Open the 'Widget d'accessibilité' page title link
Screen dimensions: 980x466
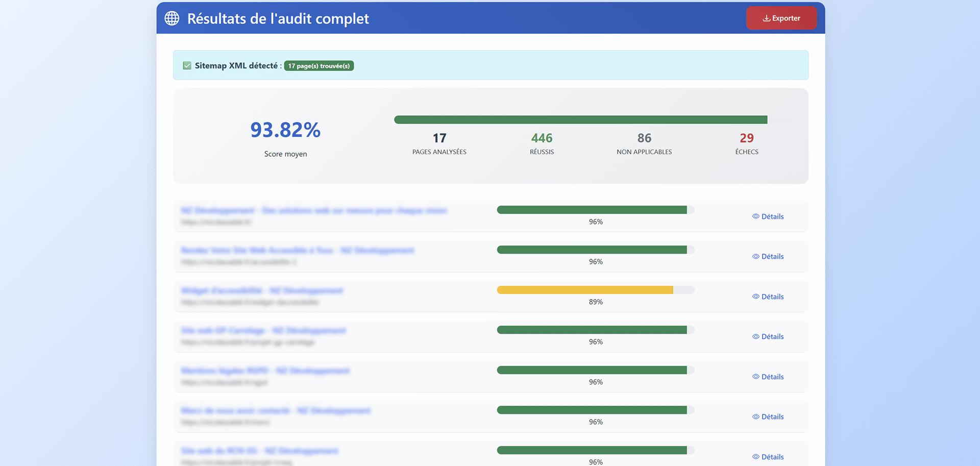pyautogui.click(x=262, y=290)
